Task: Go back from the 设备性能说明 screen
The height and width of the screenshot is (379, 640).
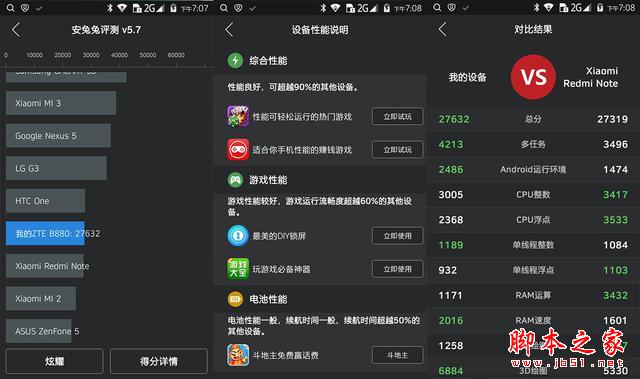Action: pyautogui.click(x=229, y=30)
